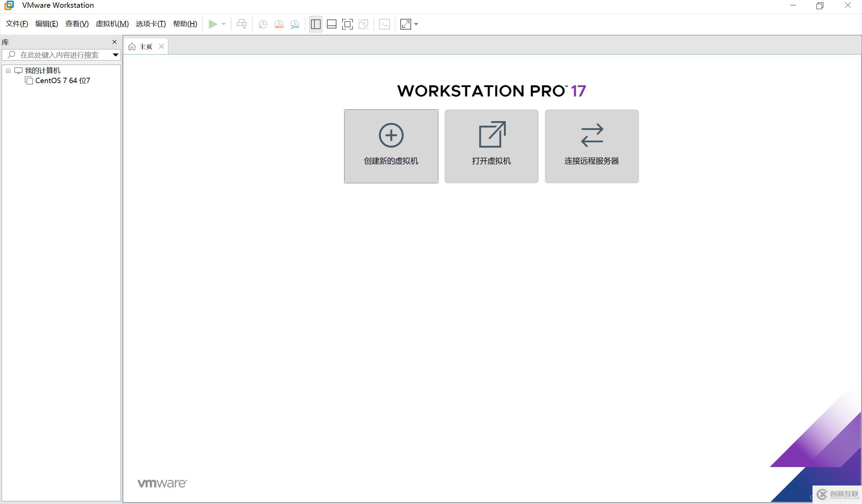Click the stretch guest display icon
The height and width of the screenshot is (504, 862).
point(405,24)
